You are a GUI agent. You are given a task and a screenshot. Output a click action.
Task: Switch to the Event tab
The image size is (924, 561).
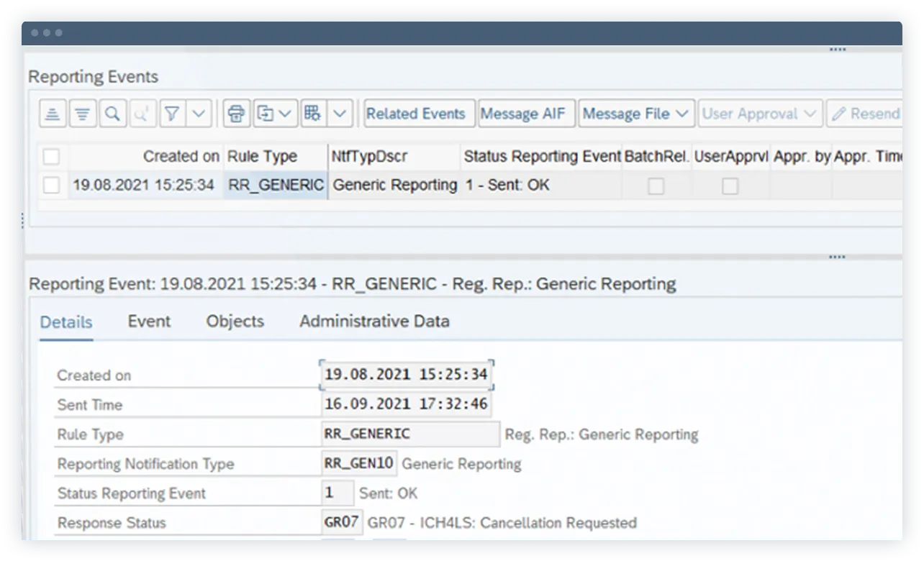149,321
